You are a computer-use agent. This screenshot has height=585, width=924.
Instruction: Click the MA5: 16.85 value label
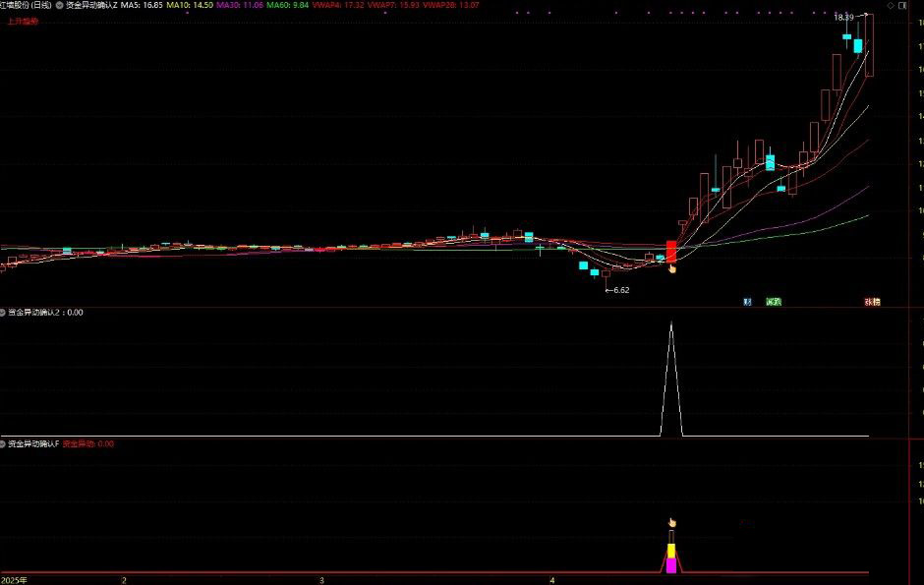click(141, 4)
